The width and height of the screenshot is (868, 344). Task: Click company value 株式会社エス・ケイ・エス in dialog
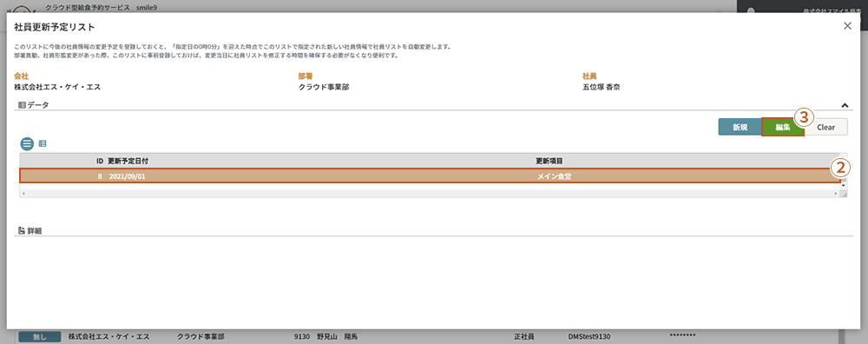[x=57, y=87]
